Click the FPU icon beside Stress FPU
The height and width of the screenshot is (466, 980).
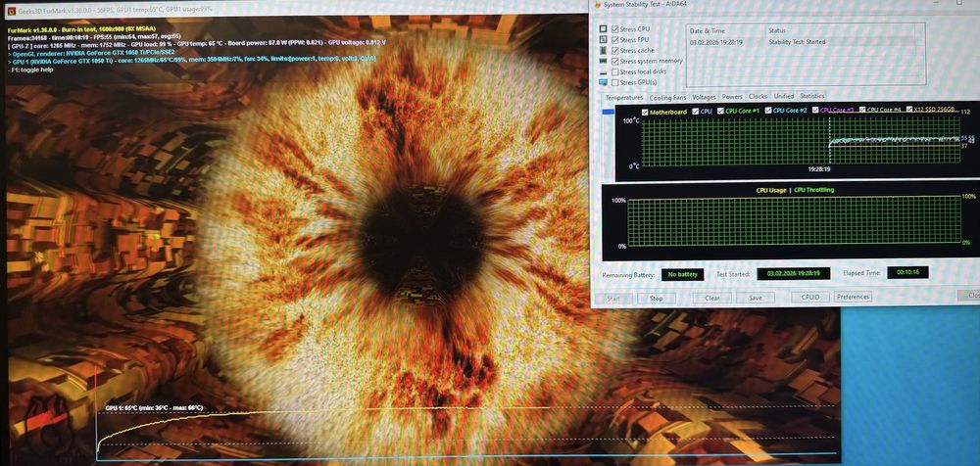coord(603,39)
